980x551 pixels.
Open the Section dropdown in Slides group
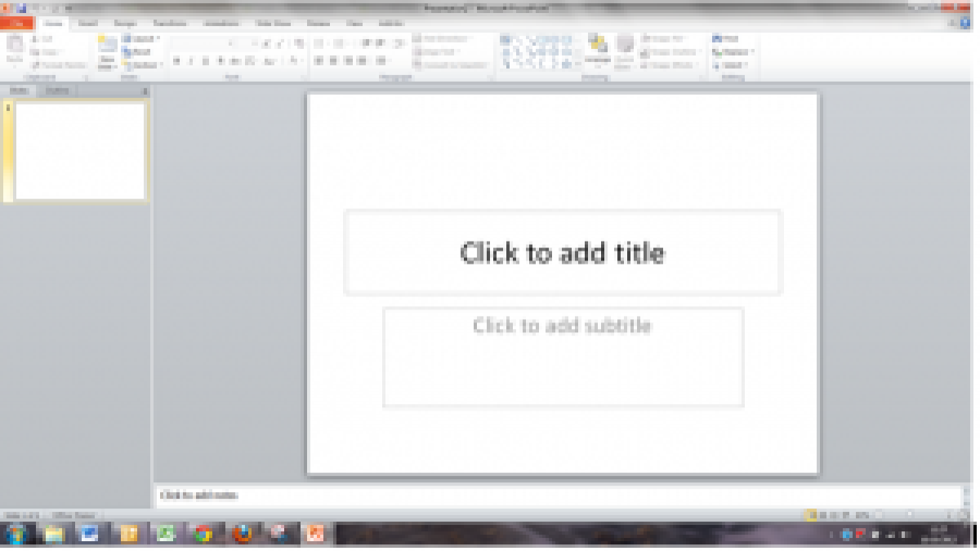point(145,65)
